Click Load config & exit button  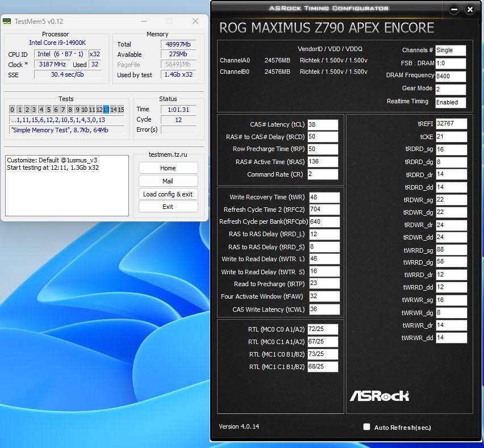[168, 194]
